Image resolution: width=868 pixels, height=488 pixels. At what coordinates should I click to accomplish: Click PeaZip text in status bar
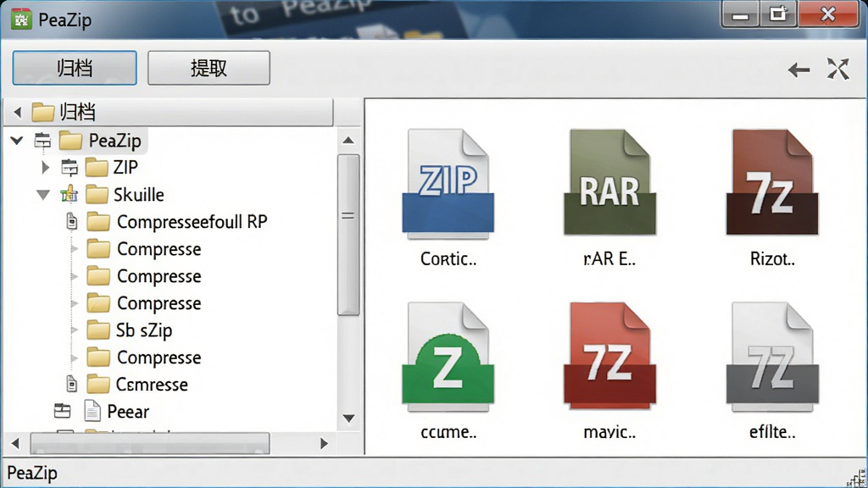pyautogui.click(x=32, y=473)
